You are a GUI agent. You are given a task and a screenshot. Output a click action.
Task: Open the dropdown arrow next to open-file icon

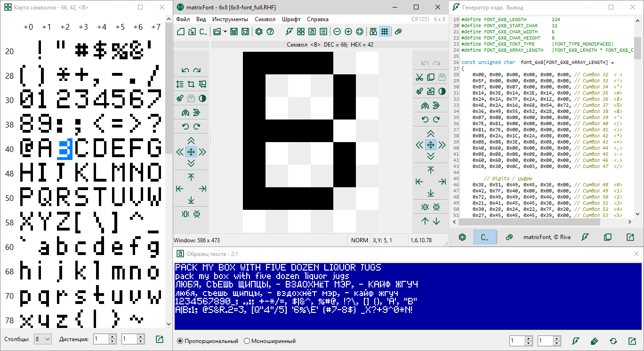(225, 32)
